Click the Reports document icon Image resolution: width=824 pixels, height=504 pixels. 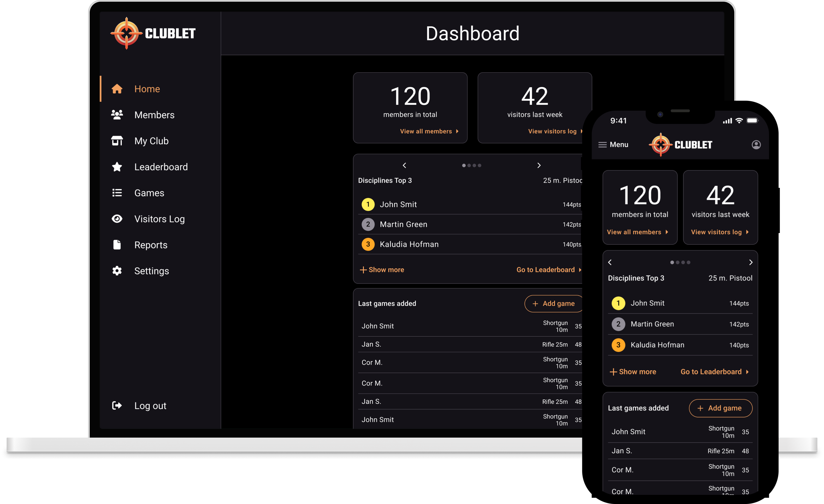tap(117, 245)
